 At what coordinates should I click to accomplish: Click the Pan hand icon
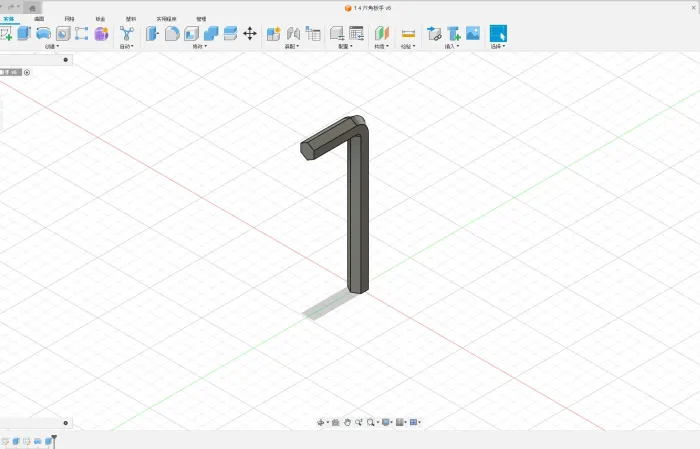(347, 422)
